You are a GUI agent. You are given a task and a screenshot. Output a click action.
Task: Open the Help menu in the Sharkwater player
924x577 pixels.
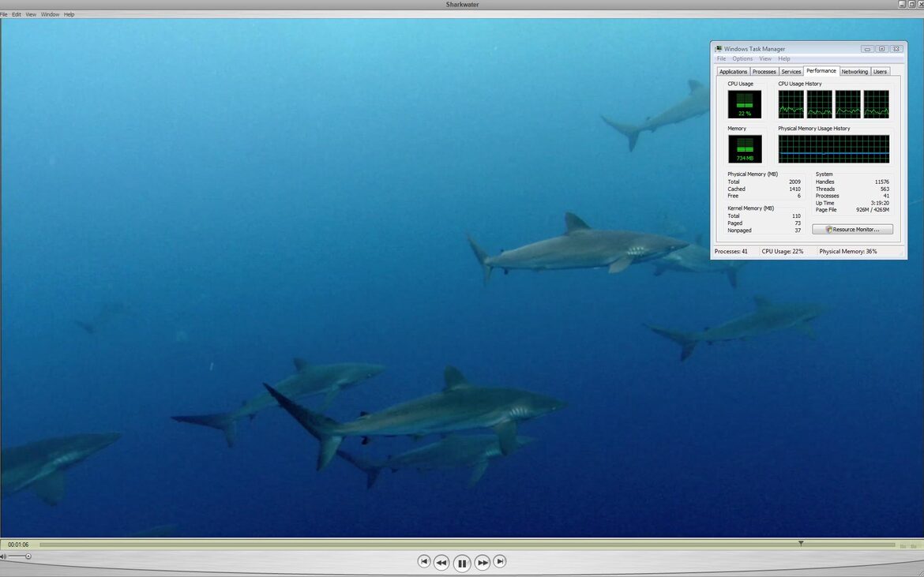[x=69, y=14]
